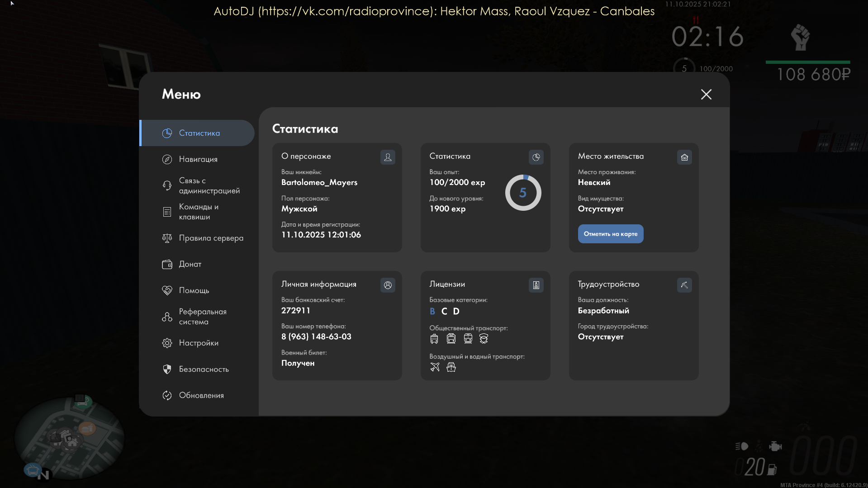This screenshot has width=868, height=488.
Task: Open the Настройки menu item
Action: click(x=198, y=343)
